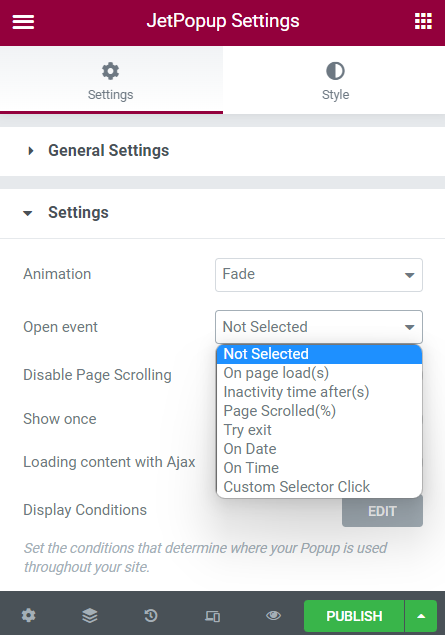Open the widgets grid panel

(423, 21)
